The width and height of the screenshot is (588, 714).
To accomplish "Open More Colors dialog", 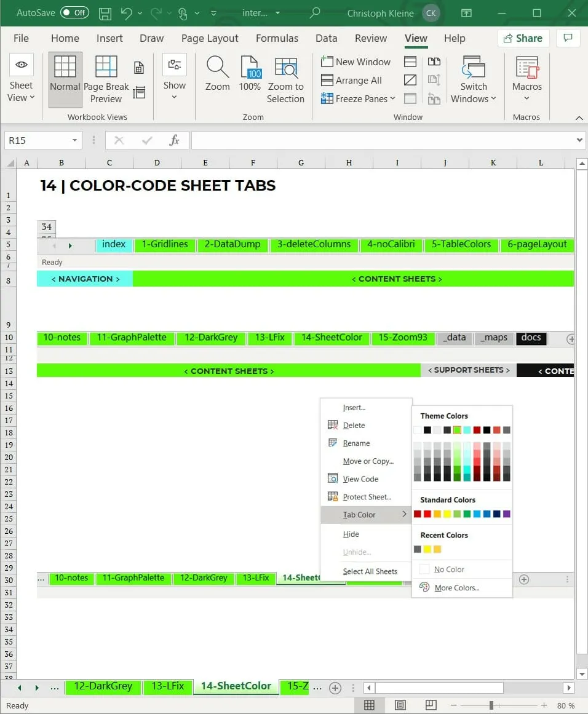I will tap(458, 587).
